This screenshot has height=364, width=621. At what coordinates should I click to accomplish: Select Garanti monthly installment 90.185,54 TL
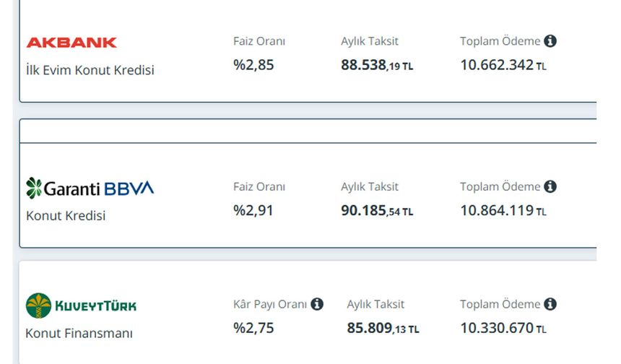377,211
